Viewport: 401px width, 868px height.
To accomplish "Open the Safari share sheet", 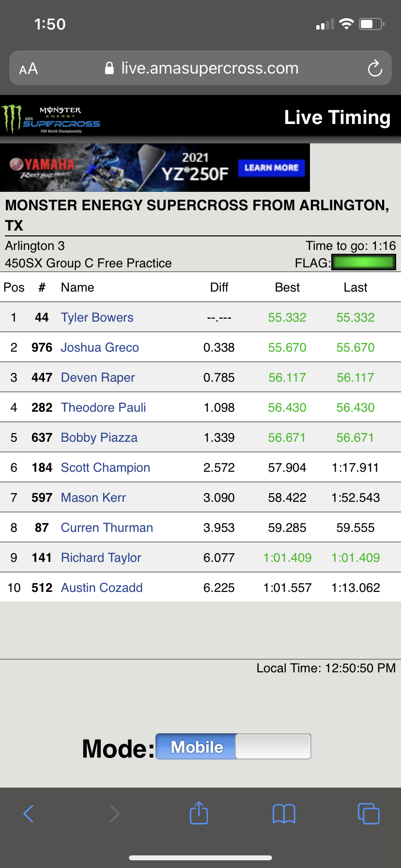I will tap(199, 814).
